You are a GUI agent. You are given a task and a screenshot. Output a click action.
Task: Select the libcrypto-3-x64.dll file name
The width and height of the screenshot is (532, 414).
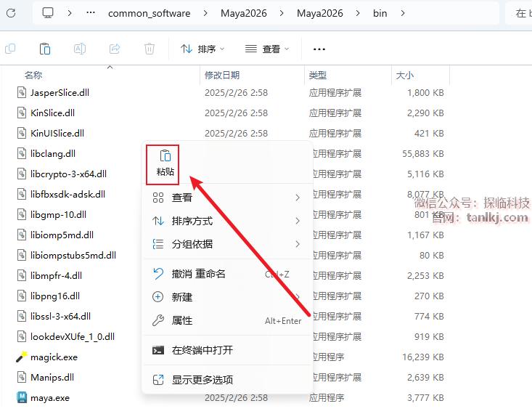[x=68, y=174]
